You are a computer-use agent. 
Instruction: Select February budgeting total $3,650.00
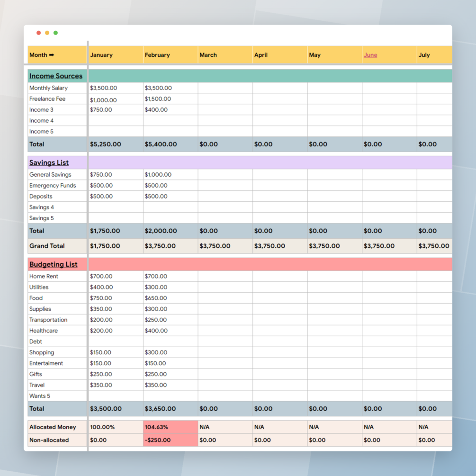171,409
